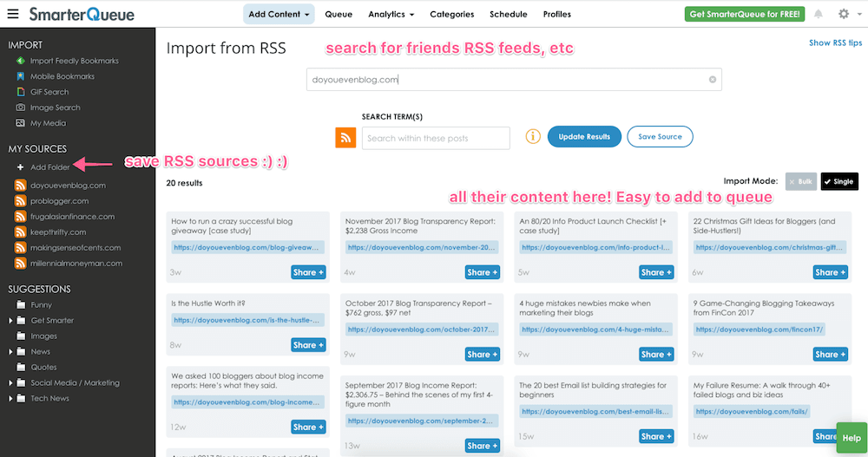Click RSS icon next to problogger.com
Viewport: 868px width, 457px height.
point(21,201)
